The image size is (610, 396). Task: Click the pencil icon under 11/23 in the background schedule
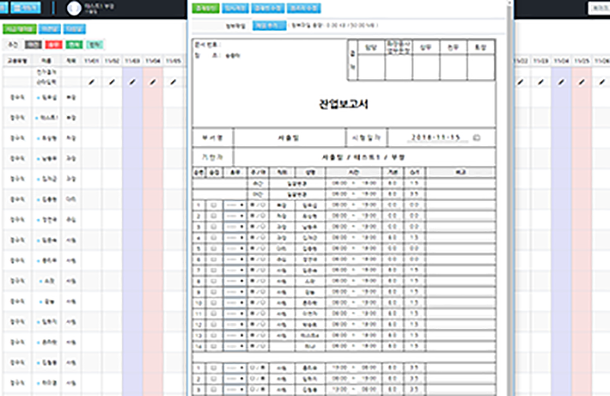[541, 82]
